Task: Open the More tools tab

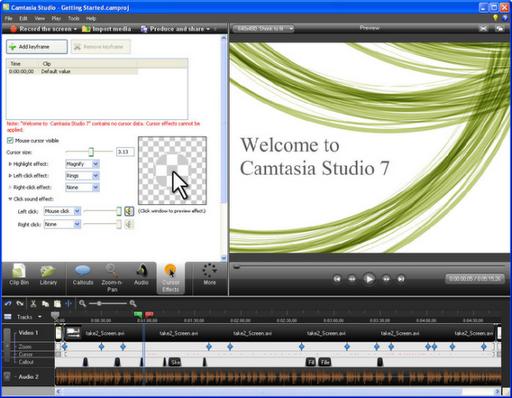Action: [209, 275]
